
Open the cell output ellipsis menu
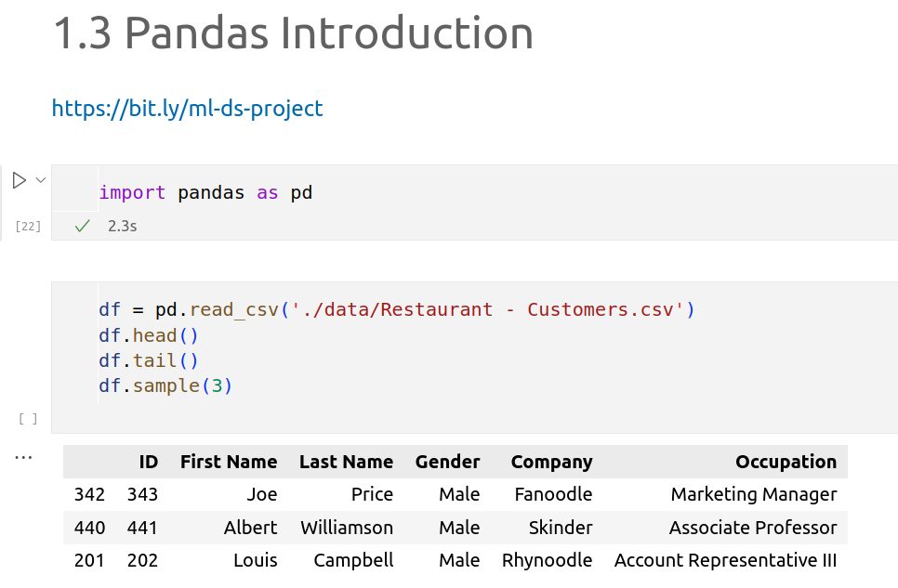tap(23, 457)
